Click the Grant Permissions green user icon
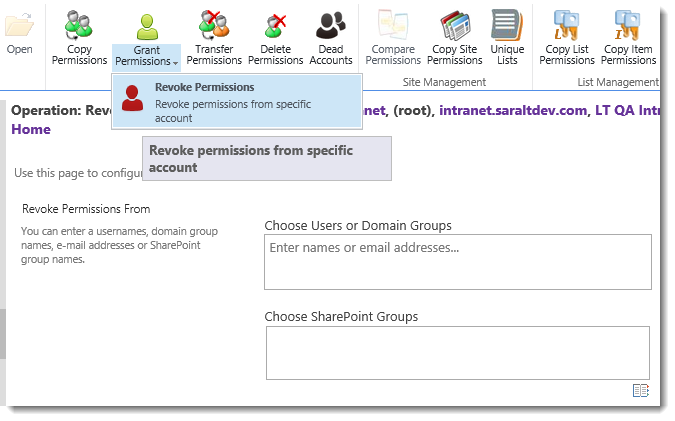 [147, 27]
